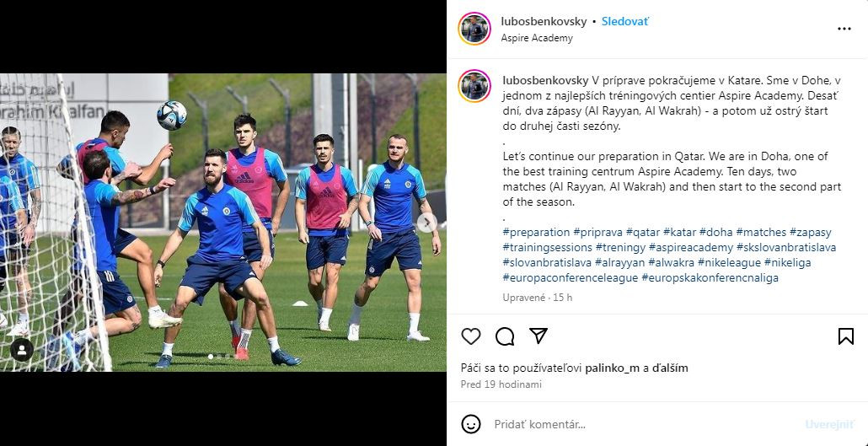This screenshot has height=446, width=868.
Task: Show tagged people icon on photo
Action: coord(22,350)
